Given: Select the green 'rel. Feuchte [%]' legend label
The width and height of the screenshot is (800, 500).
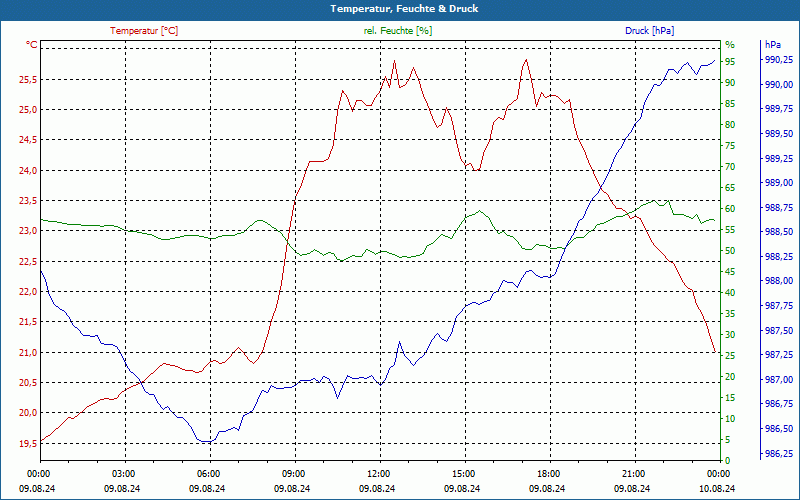Looking at the screenshot, I should [398, 31].
